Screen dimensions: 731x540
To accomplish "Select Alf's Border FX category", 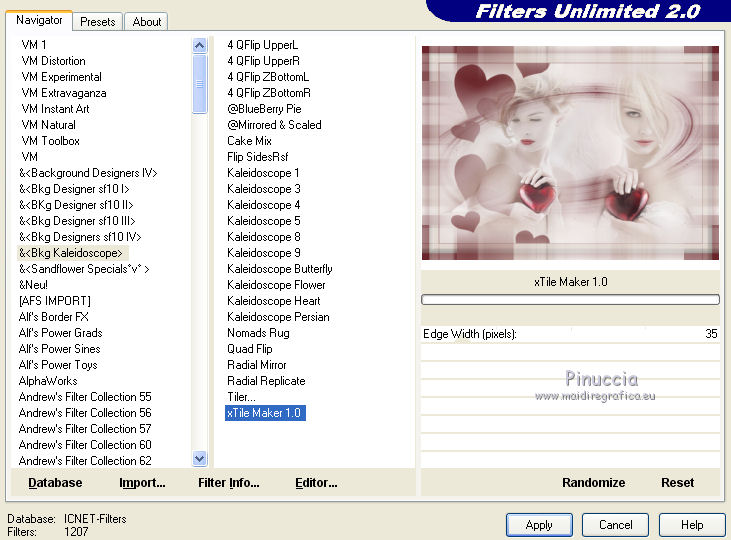I will 54,317.
